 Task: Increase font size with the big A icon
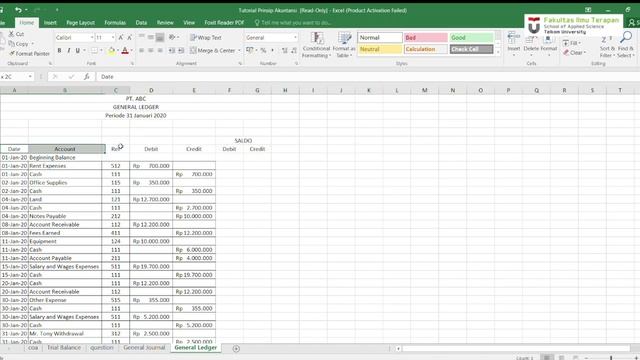pos(121,38)
